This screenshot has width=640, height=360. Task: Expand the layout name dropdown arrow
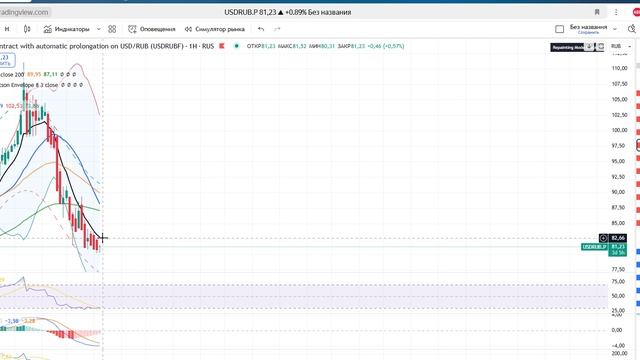(x=615, y=29)
